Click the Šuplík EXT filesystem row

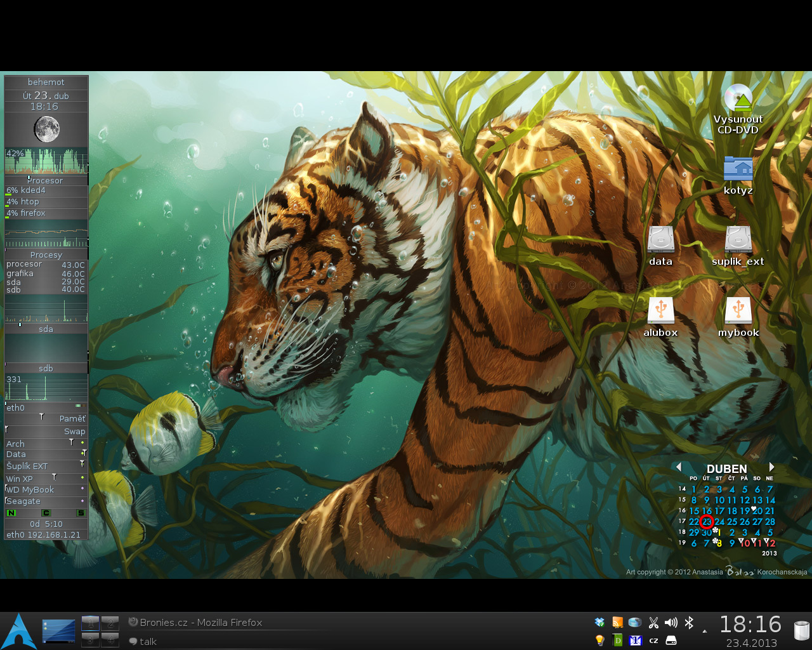point(46,466)
